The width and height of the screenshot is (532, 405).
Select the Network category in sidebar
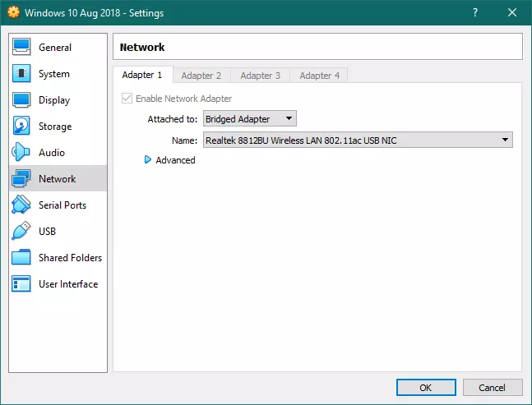click(x=57, y=179)
